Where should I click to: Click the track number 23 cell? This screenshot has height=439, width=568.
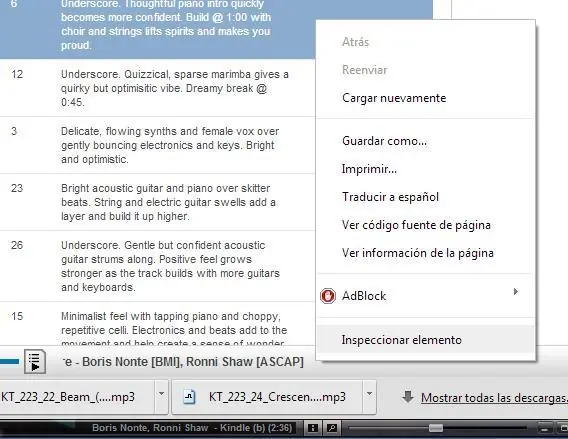pos(17,188)
